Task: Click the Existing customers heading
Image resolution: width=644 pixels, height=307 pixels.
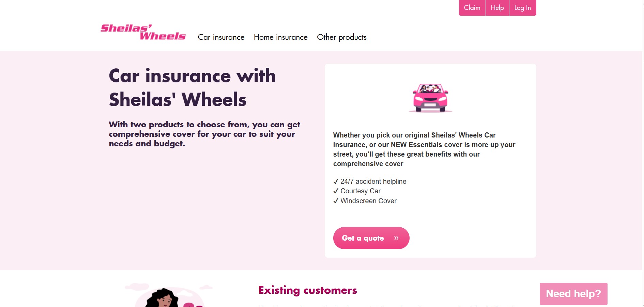Action: pos(307,290)
